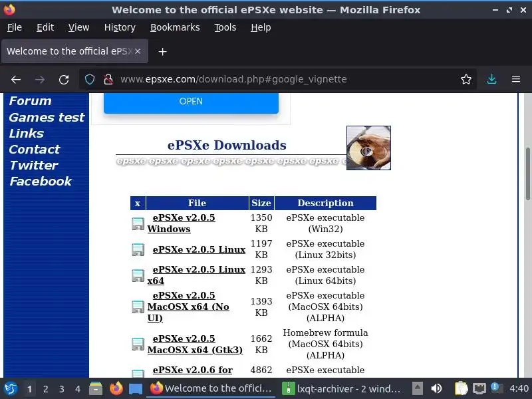Open lxqt-archiver windows from taskbar
This screenshot has height=399, width=532.
point(342,388)
